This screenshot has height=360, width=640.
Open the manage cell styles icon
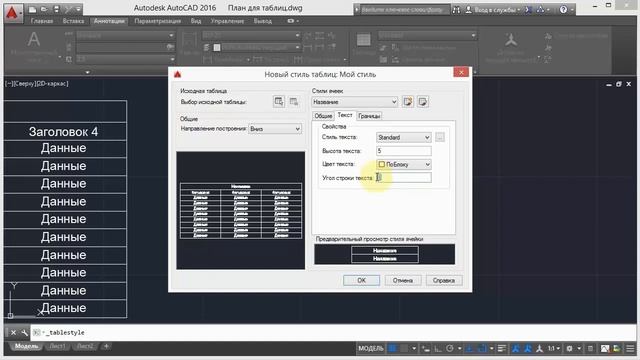tap(423, 102)
